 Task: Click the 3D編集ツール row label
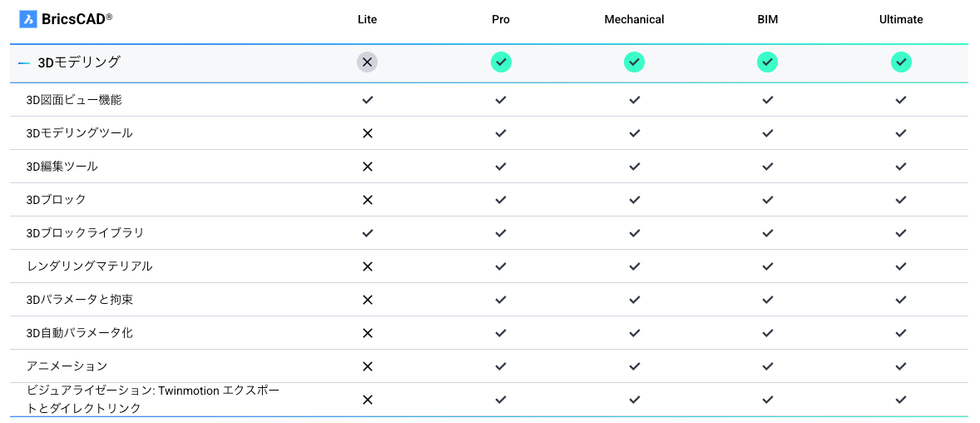point(62,167)
